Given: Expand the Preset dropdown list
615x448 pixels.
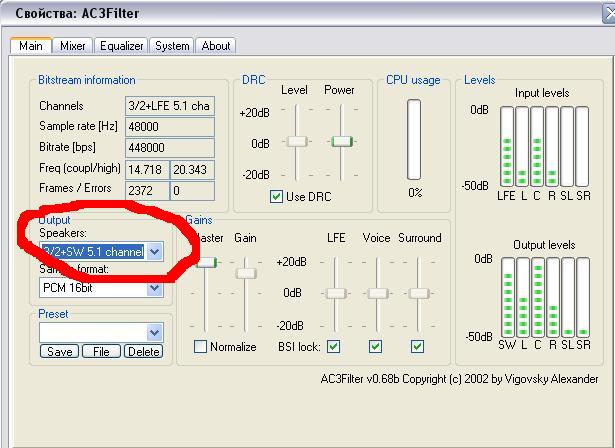Looking at the screenshot, I should point(154,332).
